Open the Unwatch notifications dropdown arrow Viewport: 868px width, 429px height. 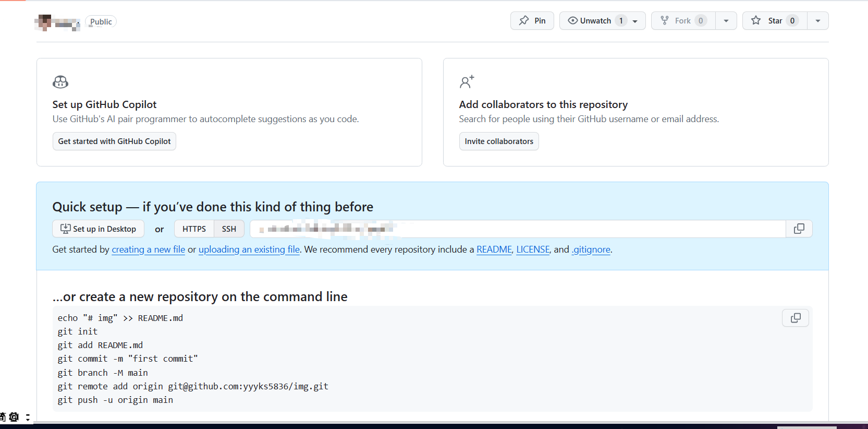[635, 21]
